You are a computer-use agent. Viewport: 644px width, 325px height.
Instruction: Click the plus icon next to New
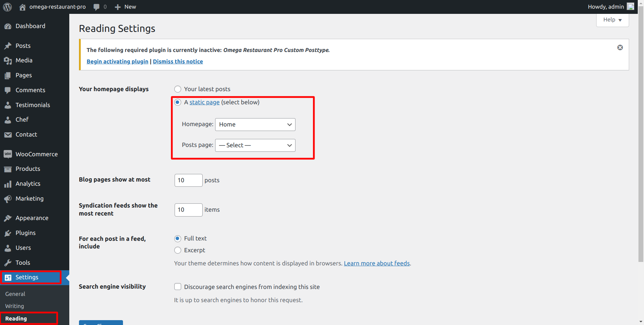(118, 7)
